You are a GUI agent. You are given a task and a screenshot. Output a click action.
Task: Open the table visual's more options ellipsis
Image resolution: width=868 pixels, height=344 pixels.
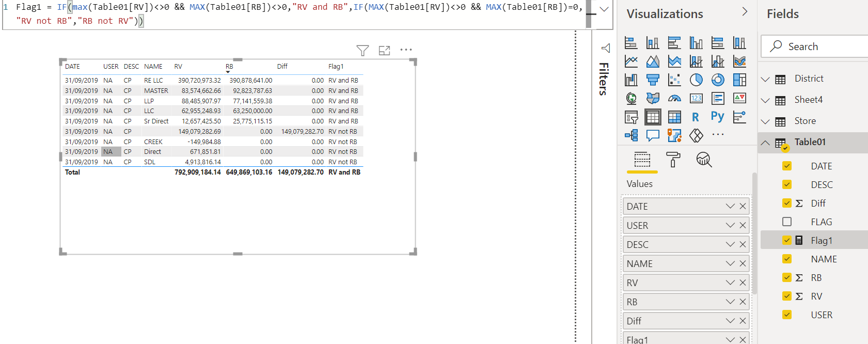click(x=406, y=50)
